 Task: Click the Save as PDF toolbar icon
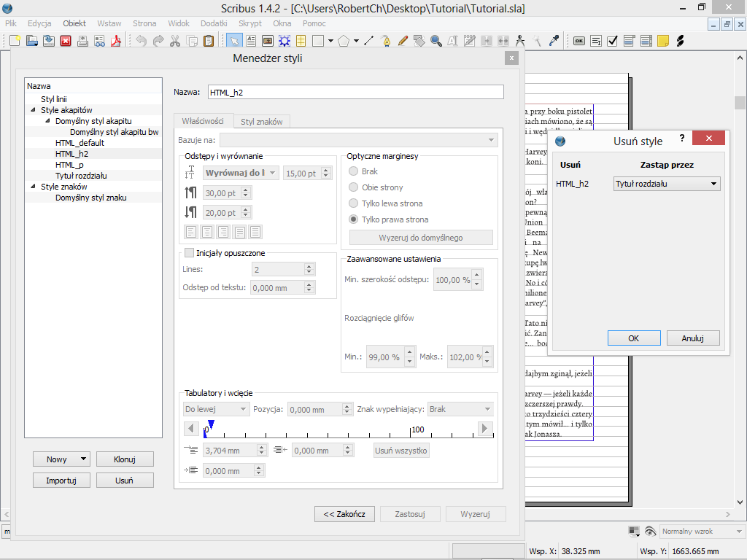(x=115, y=41)
